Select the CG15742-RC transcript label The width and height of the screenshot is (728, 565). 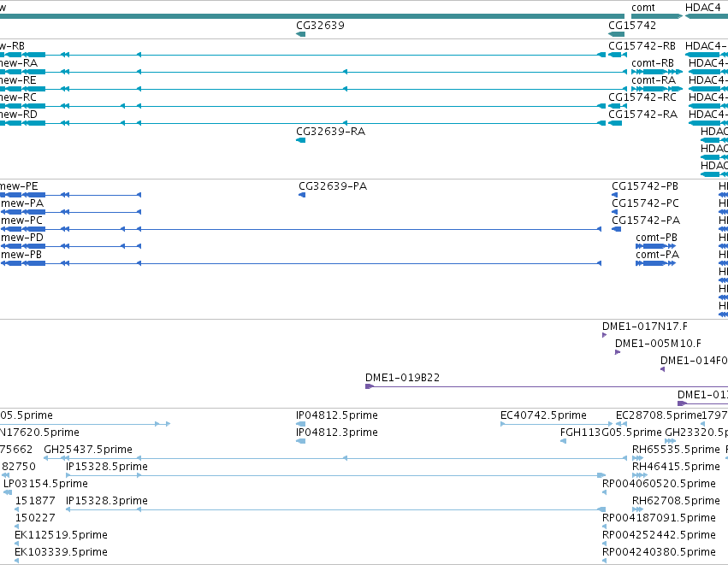(642, 97)
